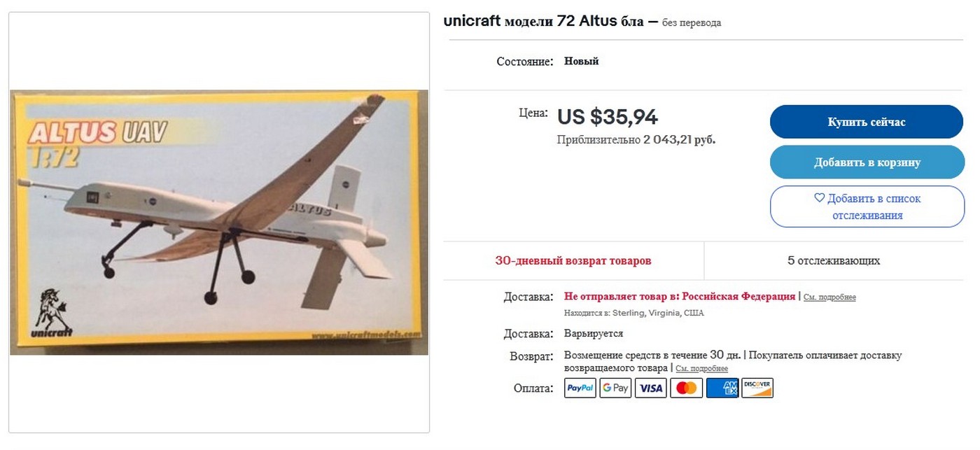Click the Mastercard logo icon

coord(686,388)
